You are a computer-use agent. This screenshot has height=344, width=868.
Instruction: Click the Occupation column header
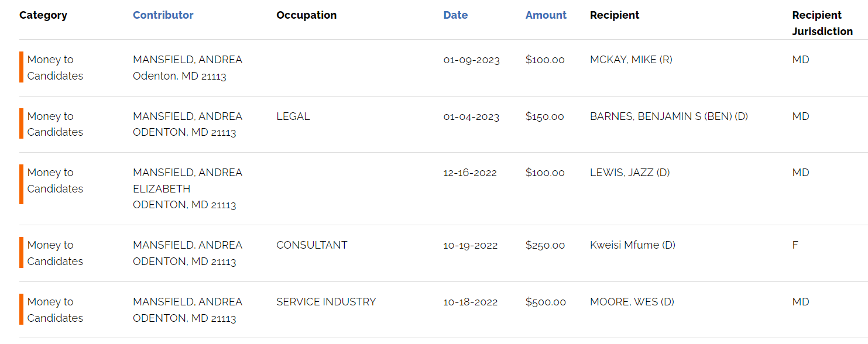click(306, 15)
